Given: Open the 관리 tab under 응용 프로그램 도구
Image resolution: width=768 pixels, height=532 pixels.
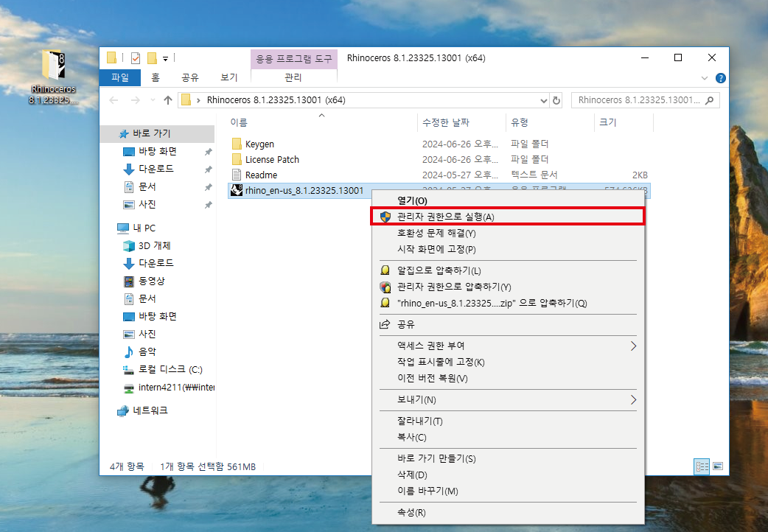Looking at the screenshot, I should click(x=293, y=77).
